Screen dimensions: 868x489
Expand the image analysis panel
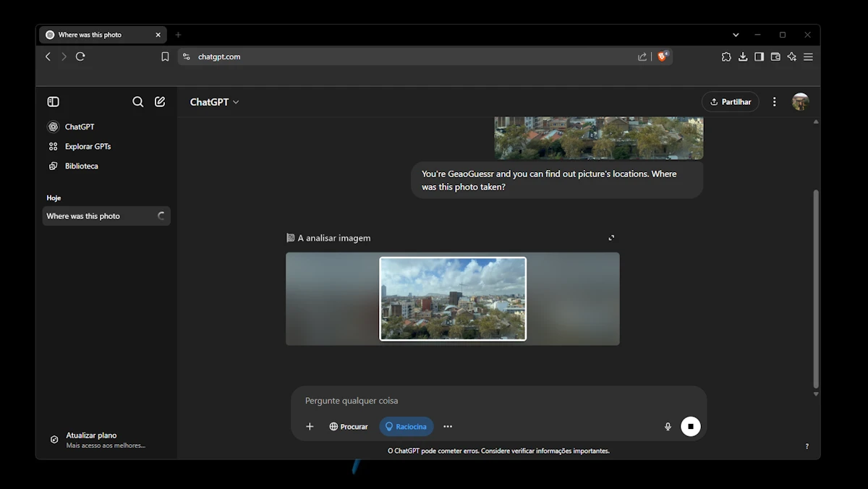pos(611,238)
